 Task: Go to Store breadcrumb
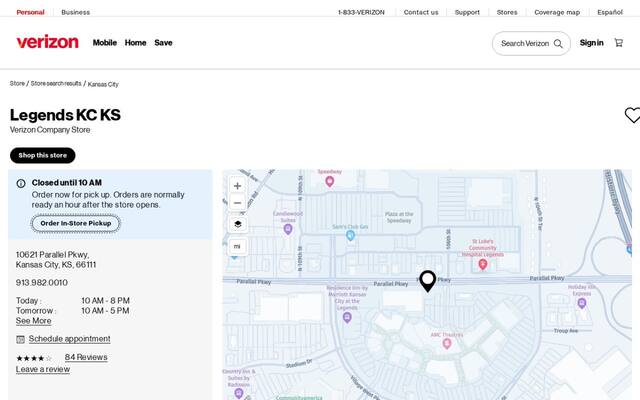pyautogui.click(x=17, y=83)
